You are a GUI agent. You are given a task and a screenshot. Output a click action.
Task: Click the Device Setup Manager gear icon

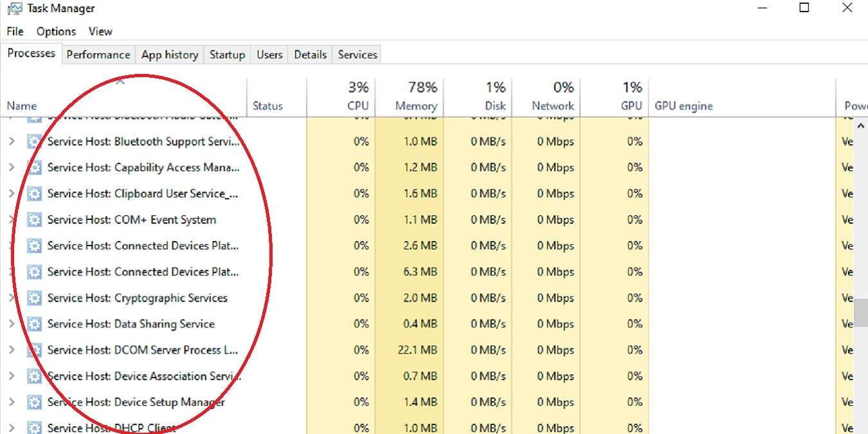34,402
